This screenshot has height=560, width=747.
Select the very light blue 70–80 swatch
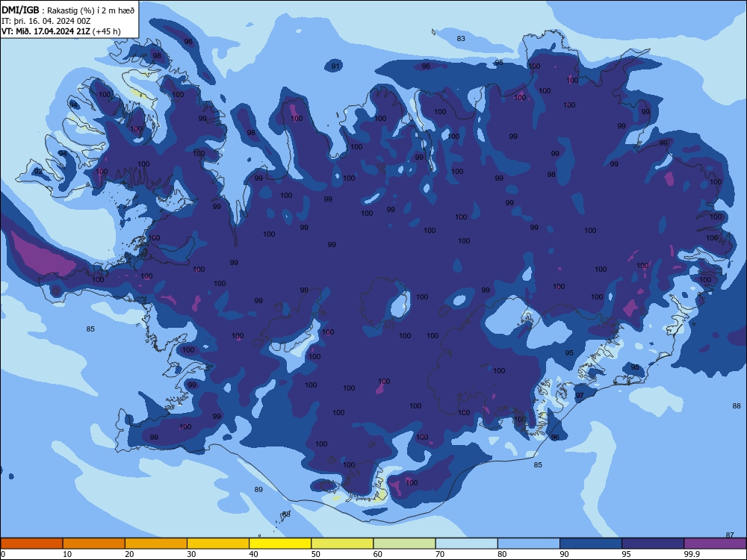click(x=466, y=544)
